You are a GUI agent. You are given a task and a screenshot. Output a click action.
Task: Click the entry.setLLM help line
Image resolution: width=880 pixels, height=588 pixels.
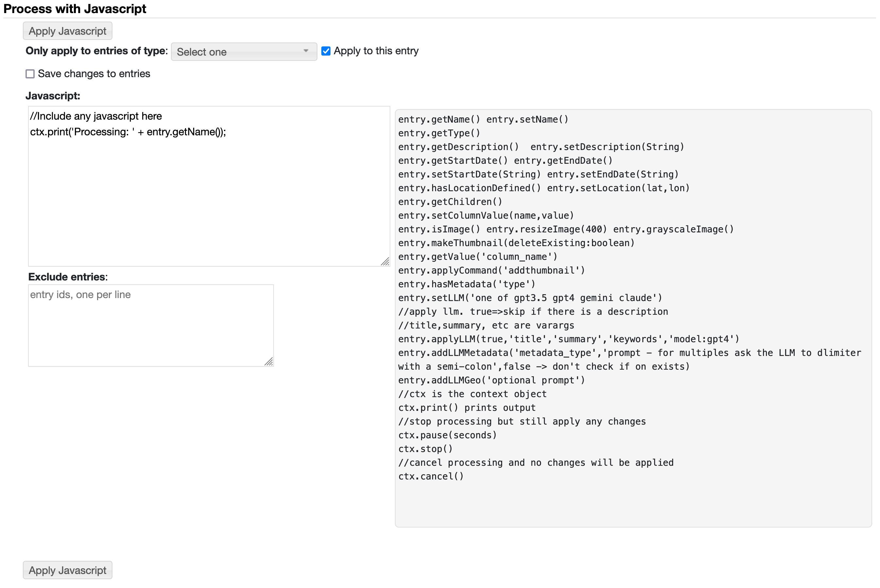(x=530, y=298)
